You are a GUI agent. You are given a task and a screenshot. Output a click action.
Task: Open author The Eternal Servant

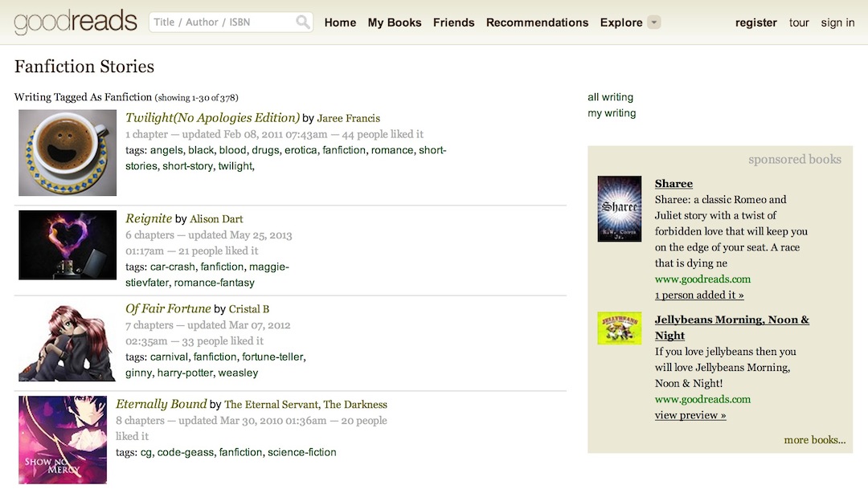click(x=272, y=405)
